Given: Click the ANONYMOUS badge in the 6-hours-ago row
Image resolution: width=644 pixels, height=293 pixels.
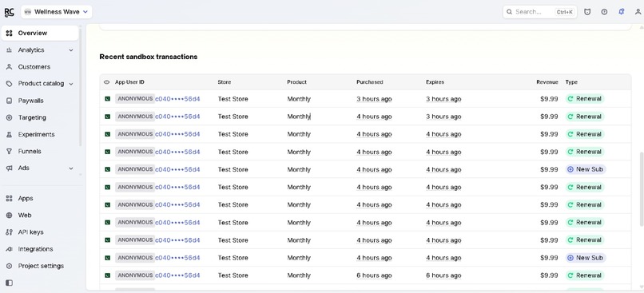Looking at the screenshot, I should (x=135, y=275).
